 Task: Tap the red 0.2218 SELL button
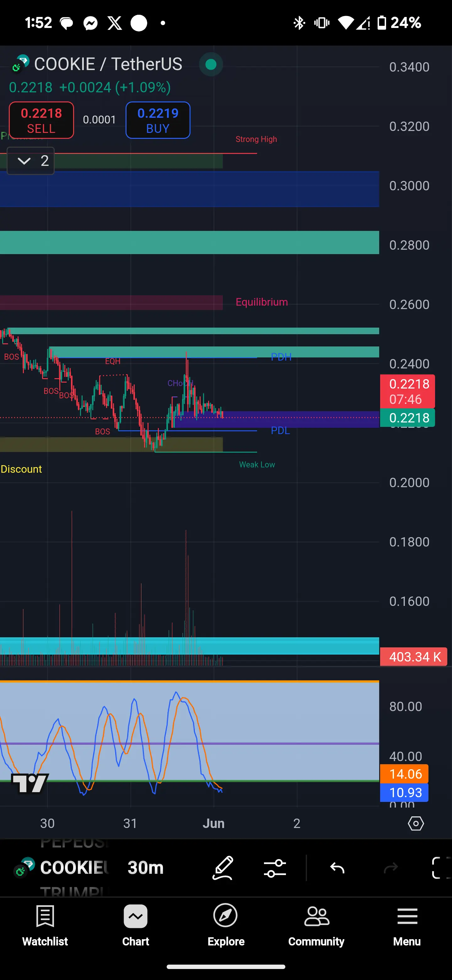(x=41, y=120)
